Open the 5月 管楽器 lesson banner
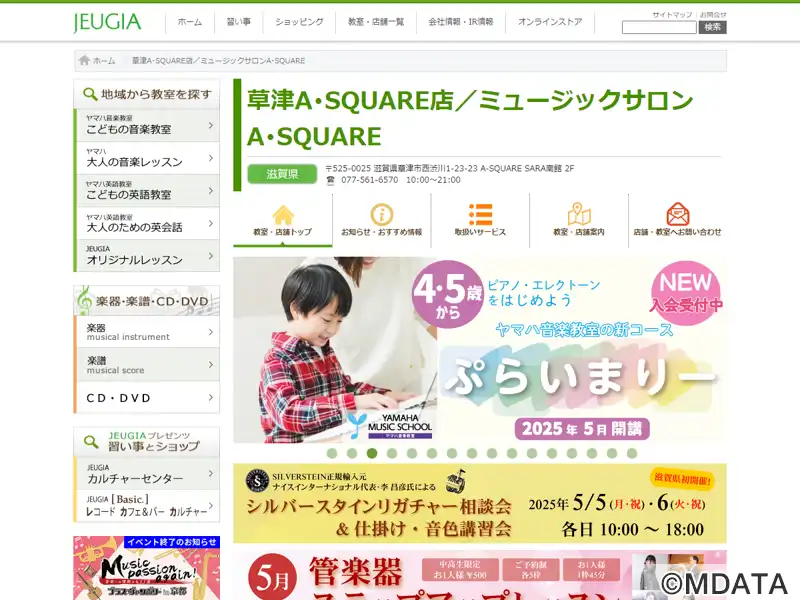This screenshot has height=600, width=800. (x=480, y=575)
